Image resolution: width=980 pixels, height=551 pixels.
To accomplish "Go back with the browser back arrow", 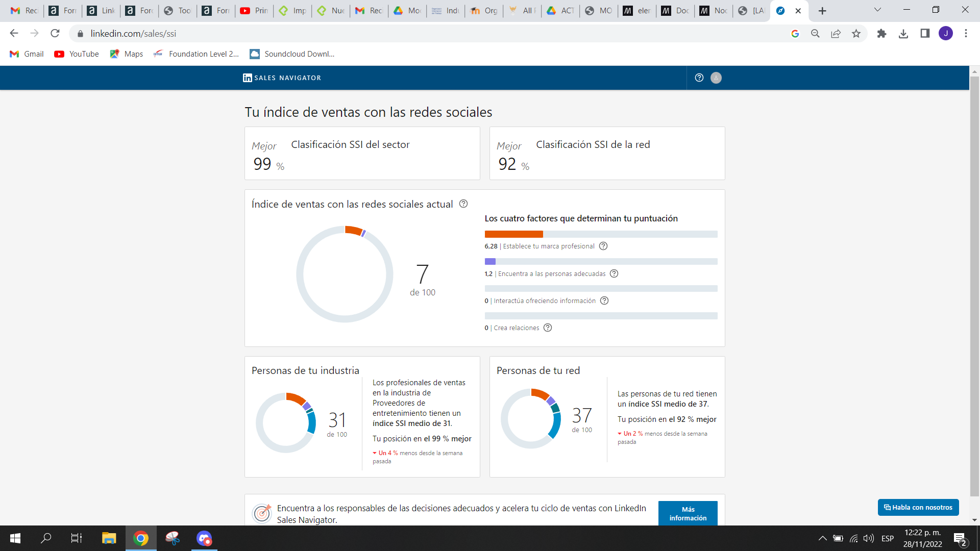I will 14,33.
